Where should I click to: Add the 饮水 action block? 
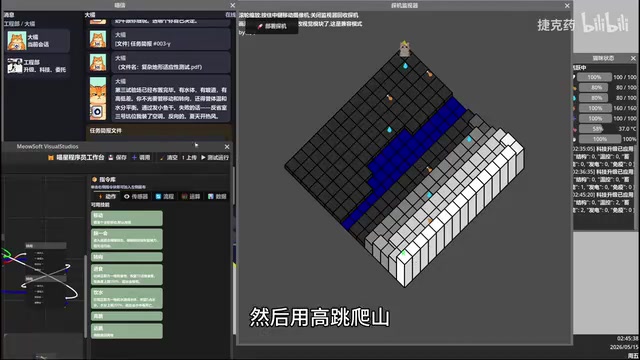[x=127, y=298]
